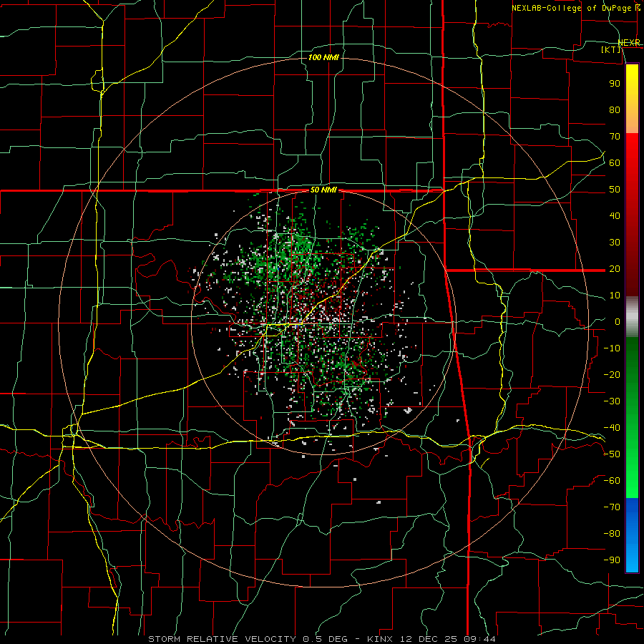Click the 40 value on the velocity scale
The width and height of the screenshot is (644, 644).
coord(615,215)
